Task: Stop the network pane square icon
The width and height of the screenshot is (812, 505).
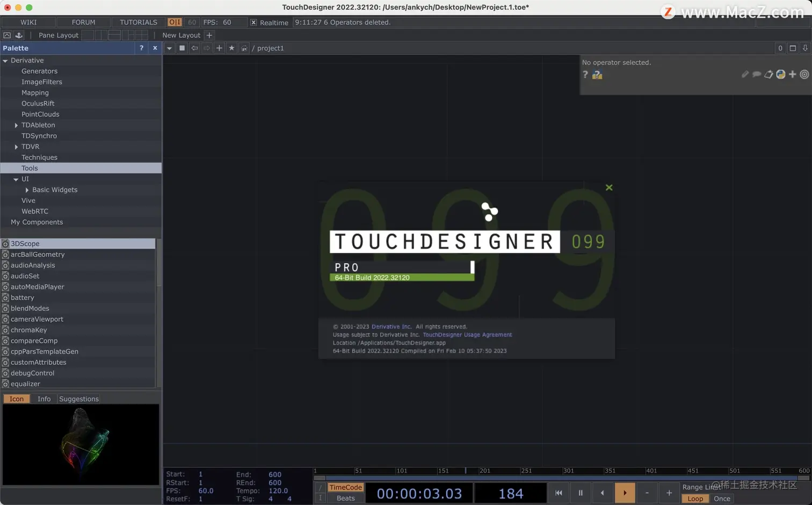Action: (x=182, y=48)
